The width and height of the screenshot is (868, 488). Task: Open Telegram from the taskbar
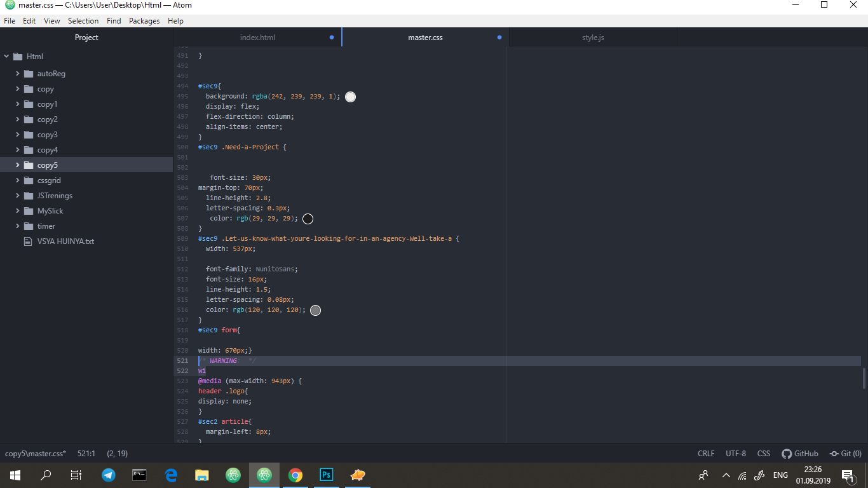click(109, 475)
